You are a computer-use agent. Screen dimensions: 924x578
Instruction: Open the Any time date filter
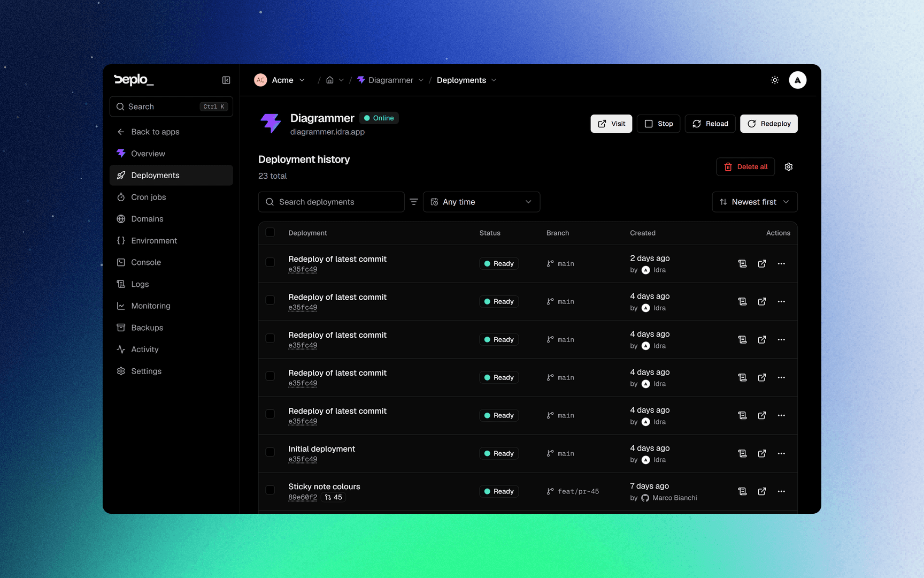tap(481, 202)
